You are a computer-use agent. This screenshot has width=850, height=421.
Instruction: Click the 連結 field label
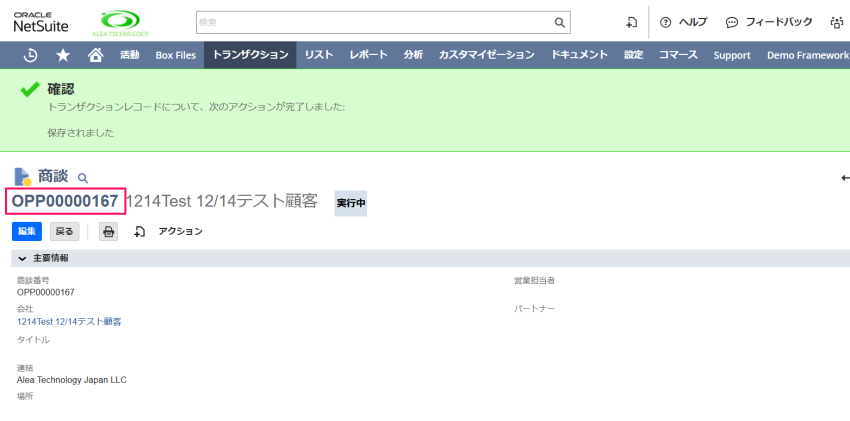25,368
